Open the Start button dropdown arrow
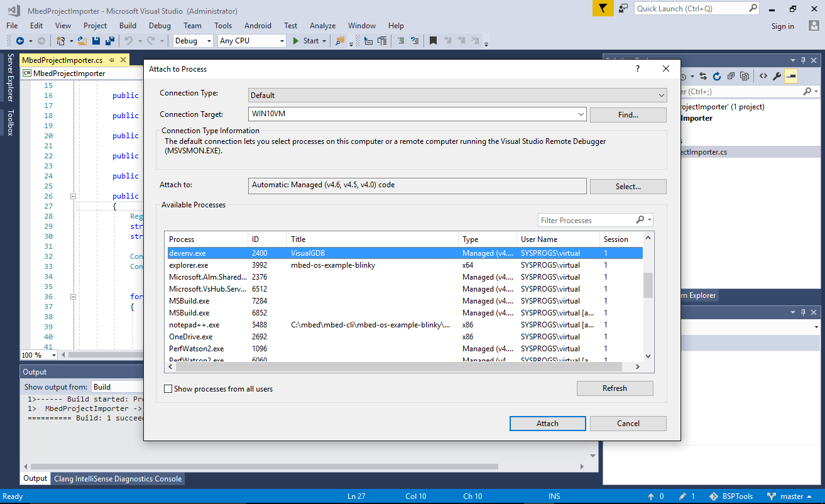 point(324,41)
